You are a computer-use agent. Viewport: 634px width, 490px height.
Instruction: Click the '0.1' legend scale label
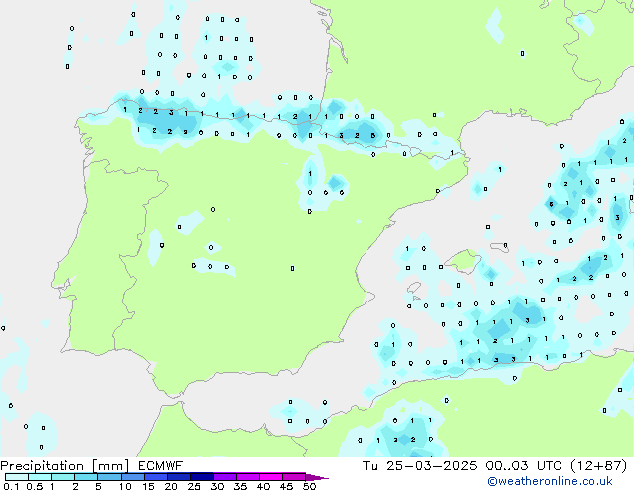click(x=11, y=486)
